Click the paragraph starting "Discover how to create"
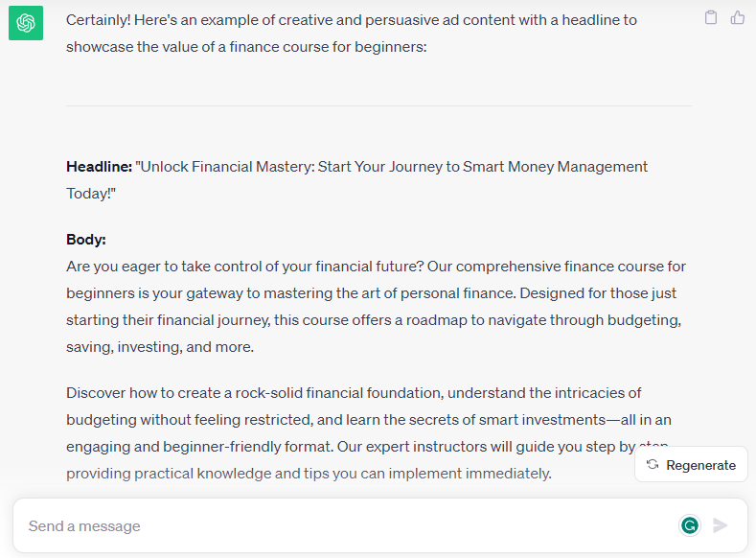Viewport: 756px width, 558px height. [x=354, y=393]
